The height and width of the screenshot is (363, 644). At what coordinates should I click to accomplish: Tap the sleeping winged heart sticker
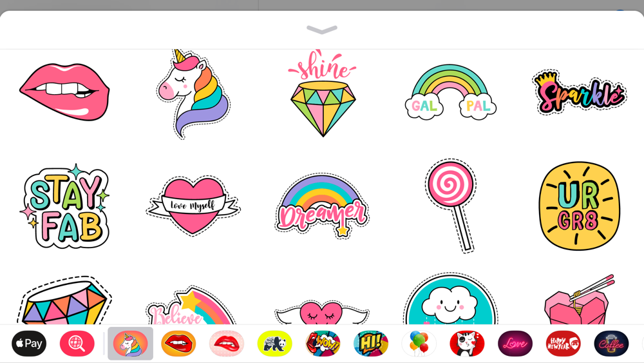tap(322, 311)
